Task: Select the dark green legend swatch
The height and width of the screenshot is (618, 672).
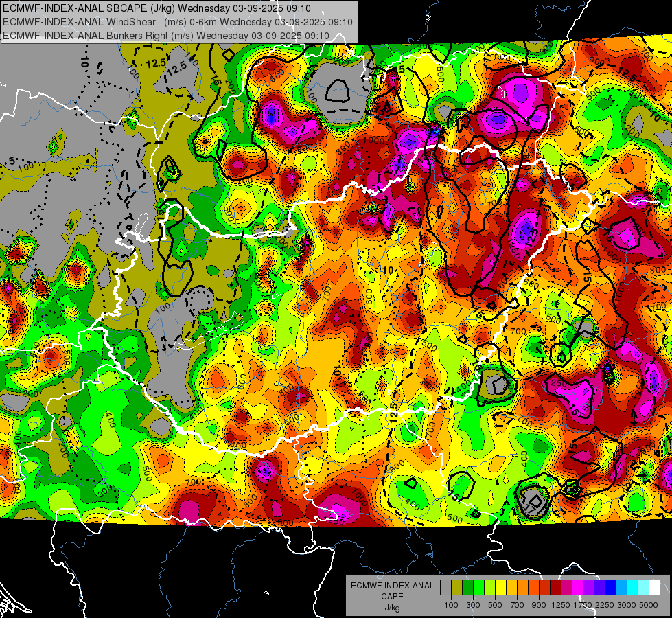Action: pos(467,588)
